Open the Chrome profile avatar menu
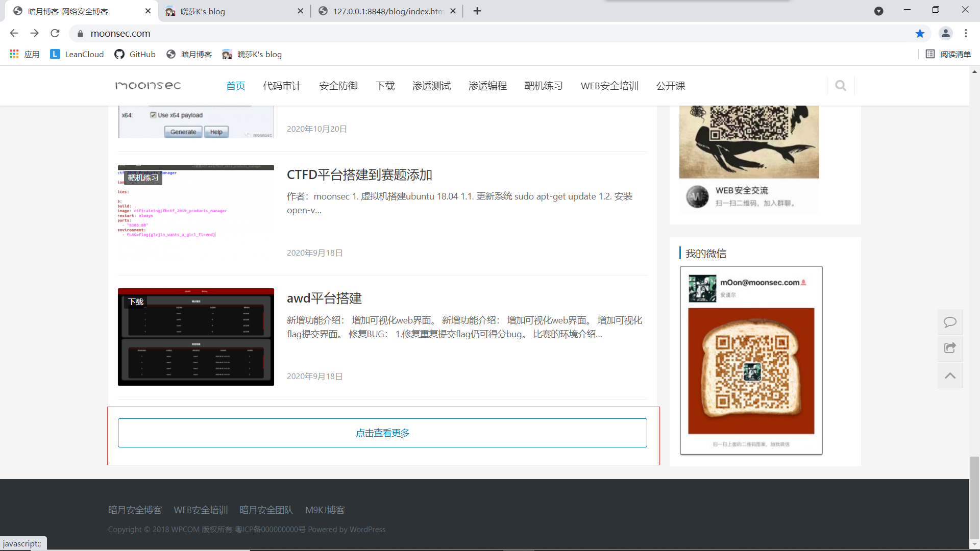The image size is (980, 551). [x=945, y=33]
